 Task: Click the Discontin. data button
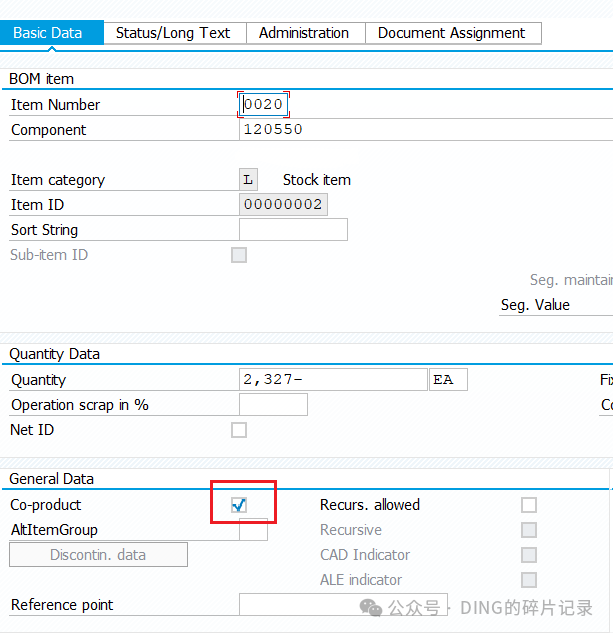pyautogui.click(x=99, y=555)
